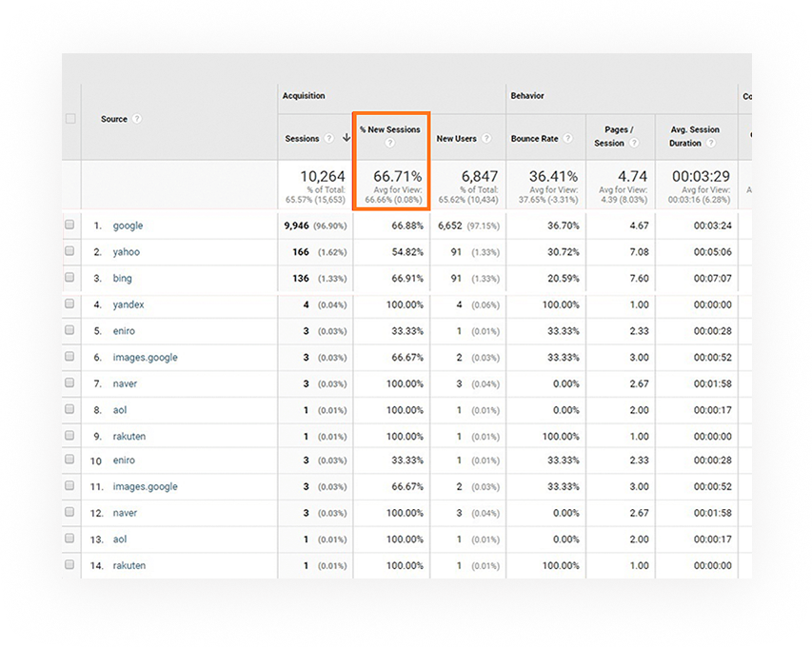Open the aol link in row 8
The width and height of the screenshot is (812, 647).
(x=120, y=410)
